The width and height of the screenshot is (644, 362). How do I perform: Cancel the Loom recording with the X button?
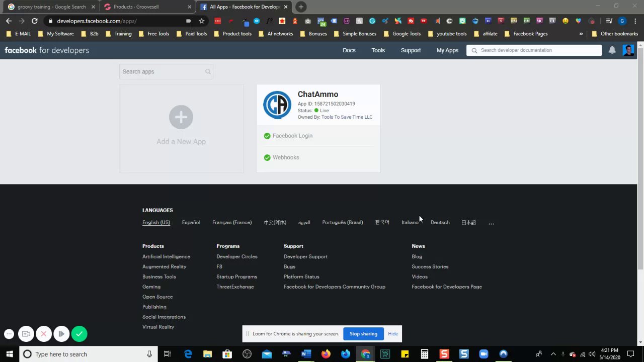tap(44, 334)
